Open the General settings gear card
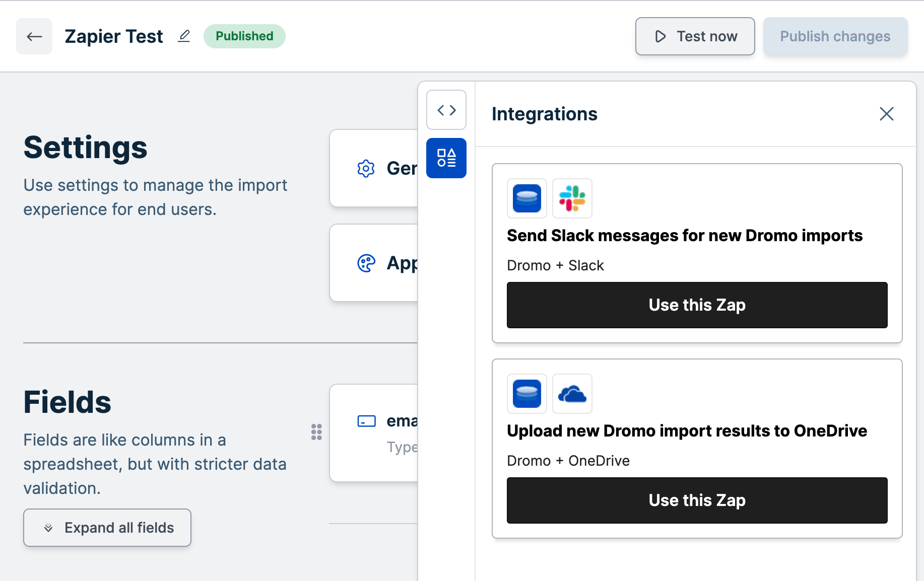The width and height of the screenshot is (924, 581). coord(374,168)
